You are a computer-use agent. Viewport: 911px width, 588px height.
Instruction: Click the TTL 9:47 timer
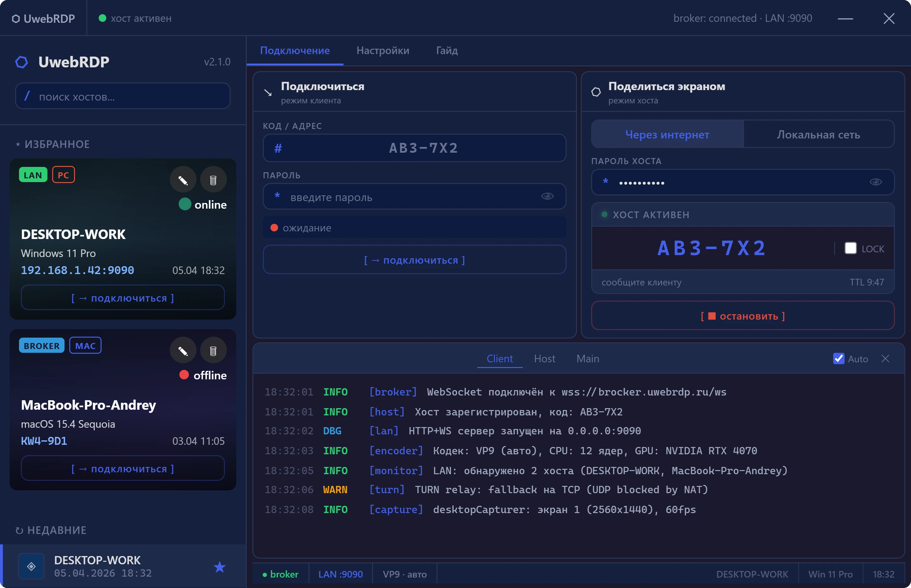click(x=867, y=282)
